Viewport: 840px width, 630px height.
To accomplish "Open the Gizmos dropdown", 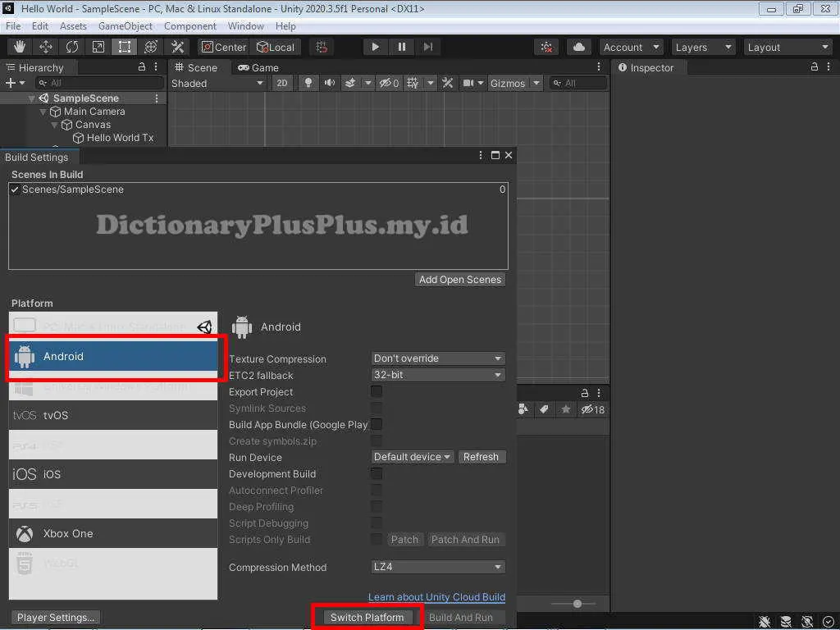I will click(515, 83).
